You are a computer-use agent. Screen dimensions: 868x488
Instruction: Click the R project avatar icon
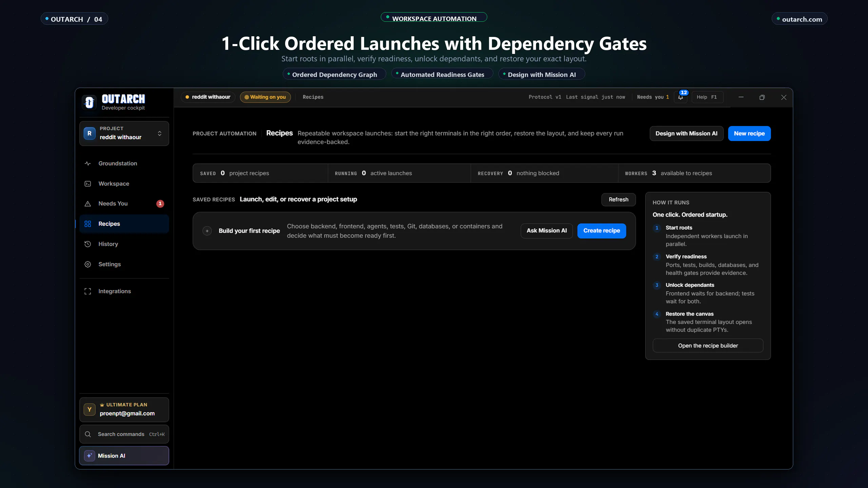[89, 134]
